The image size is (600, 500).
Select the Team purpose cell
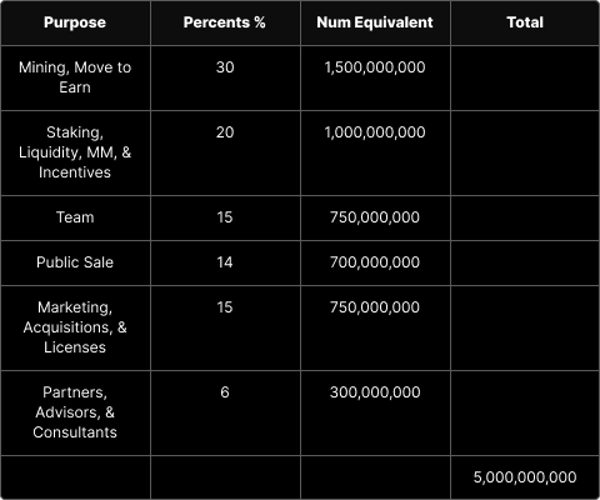pos(75,217)
